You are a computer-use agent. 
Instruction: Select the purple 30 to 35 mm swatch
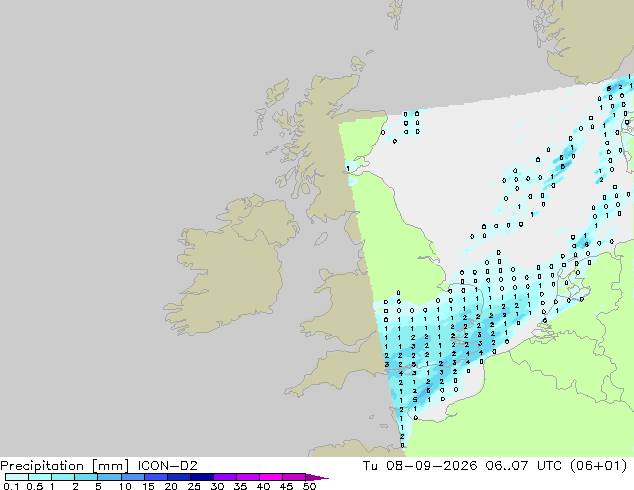click(x=225, y=477)
